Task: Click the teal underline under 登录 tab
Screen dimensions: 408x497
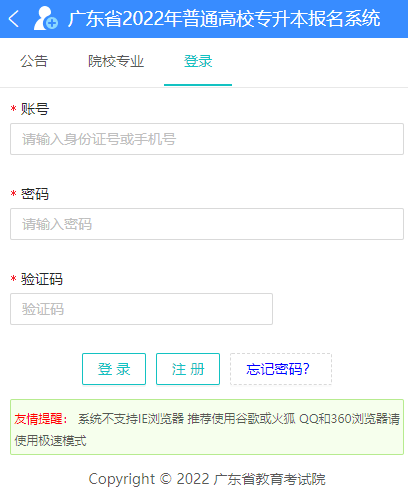Action: 198,85
